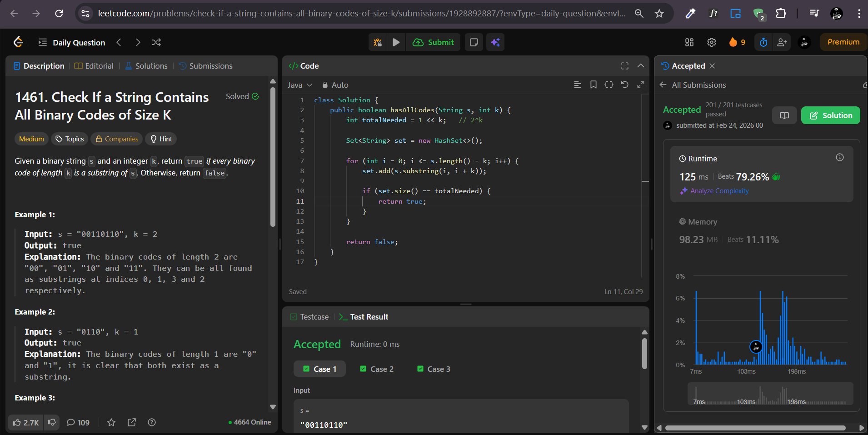Bookmark the code in editor toolbar
Viewport: 868px width, 435px height.
click(x=593, y=85)
